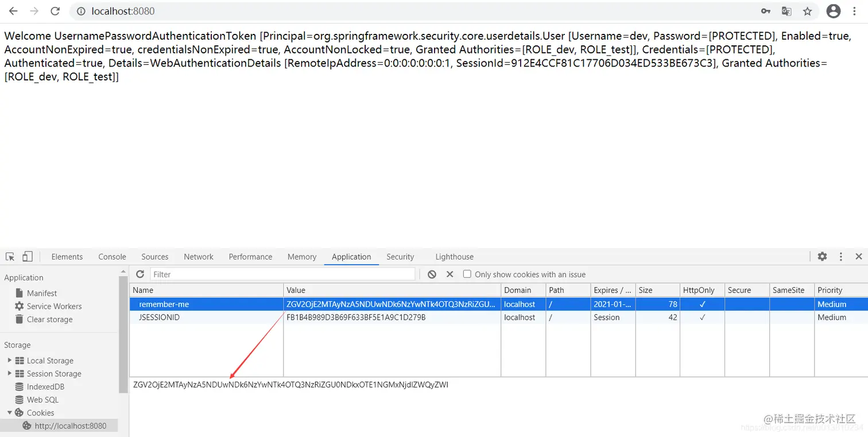This screenshot has height=437, width=868.
Task: Enable Only show cookies with an issue
Action: point(467,274)
